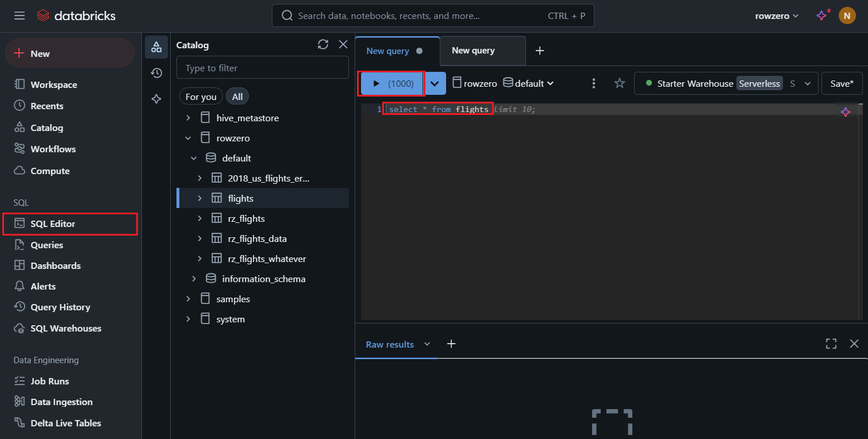Click the Assistant sparkle inside the editor

click(x=846, y=112)
